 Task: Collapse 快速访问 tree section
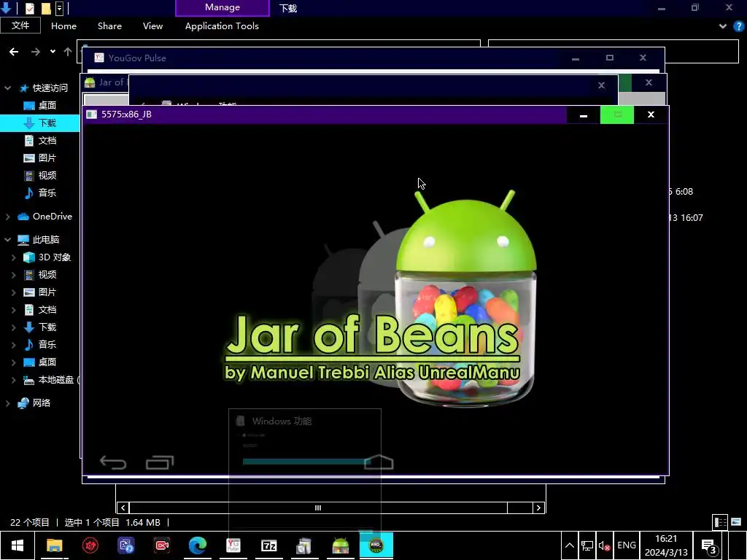click(x=7, y=88)
